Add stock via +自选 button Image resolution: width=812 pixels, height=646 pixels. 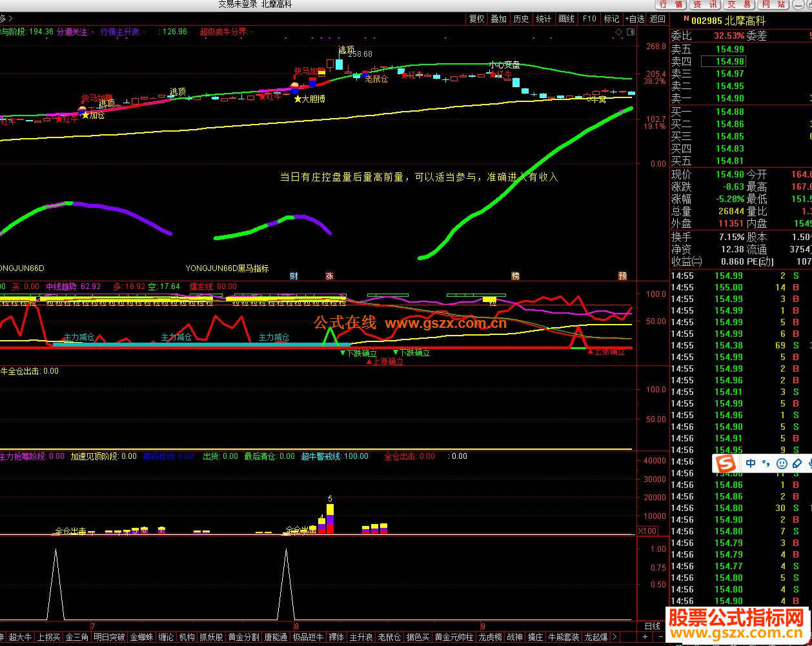pos(634,19)
